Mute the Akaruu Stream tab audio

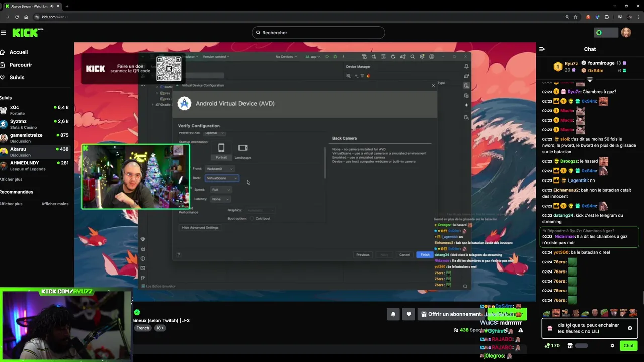coord(52,6)
